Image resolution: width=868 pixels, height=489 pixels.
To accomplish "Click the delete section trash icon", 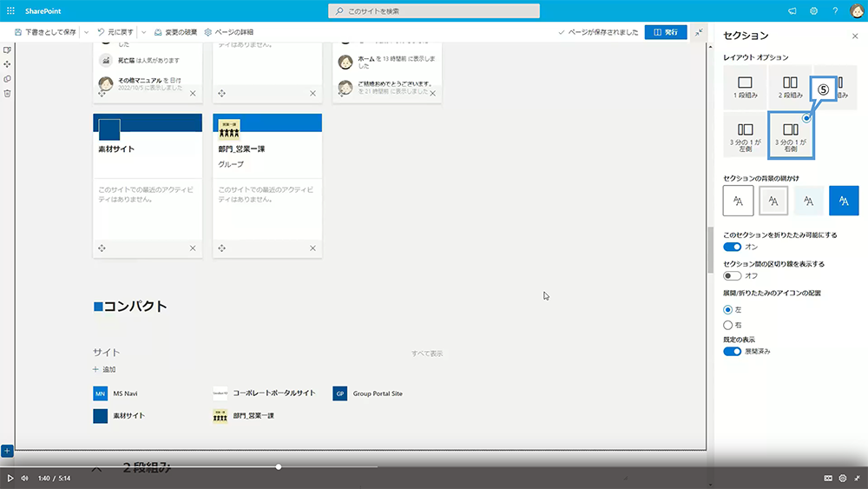I will (7, 93).
